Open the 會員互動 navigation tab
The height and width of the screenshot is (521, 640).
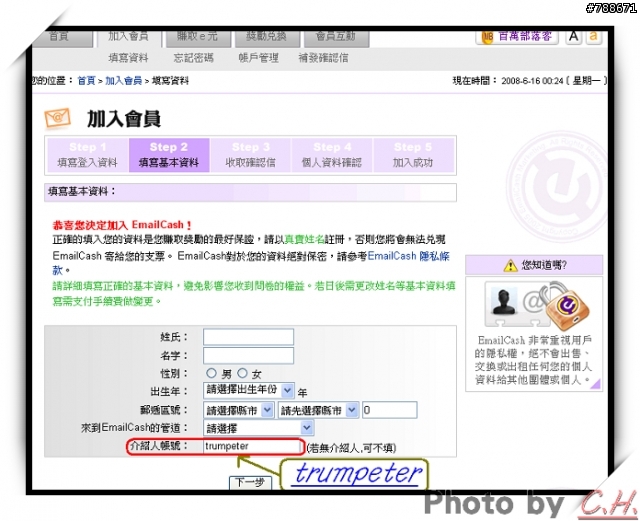point(336,38)
